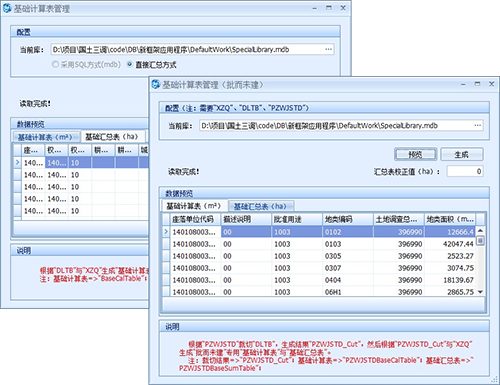Image resolution: width=500 pixels, height=385 pixels.
Task: Select area value 12666.4 cell
Action: tap(450, 232)
